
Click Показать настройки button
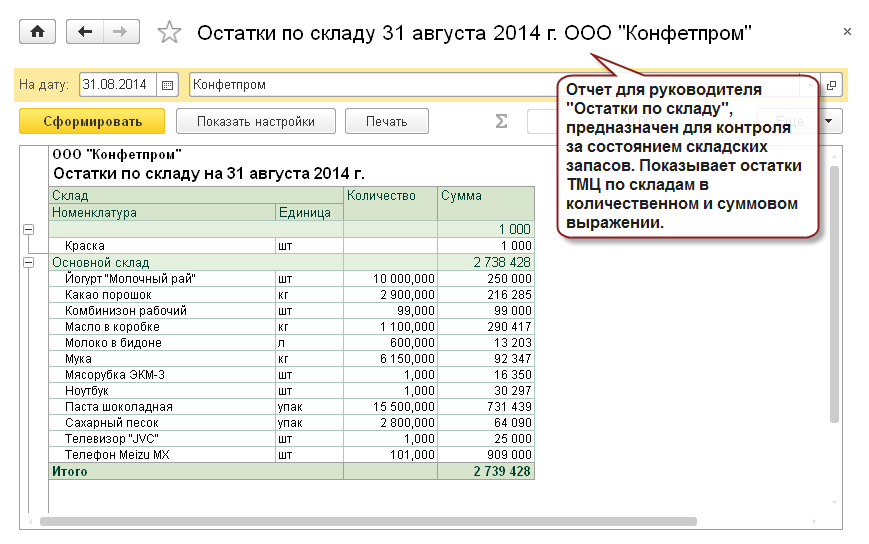coord(255,121)
